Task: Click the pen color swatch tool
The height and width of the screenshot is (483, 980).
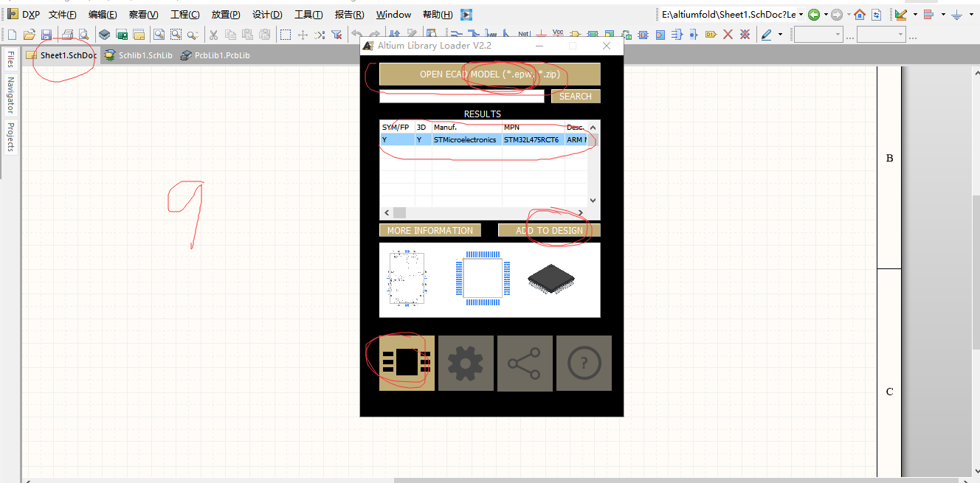Action: 766,34
